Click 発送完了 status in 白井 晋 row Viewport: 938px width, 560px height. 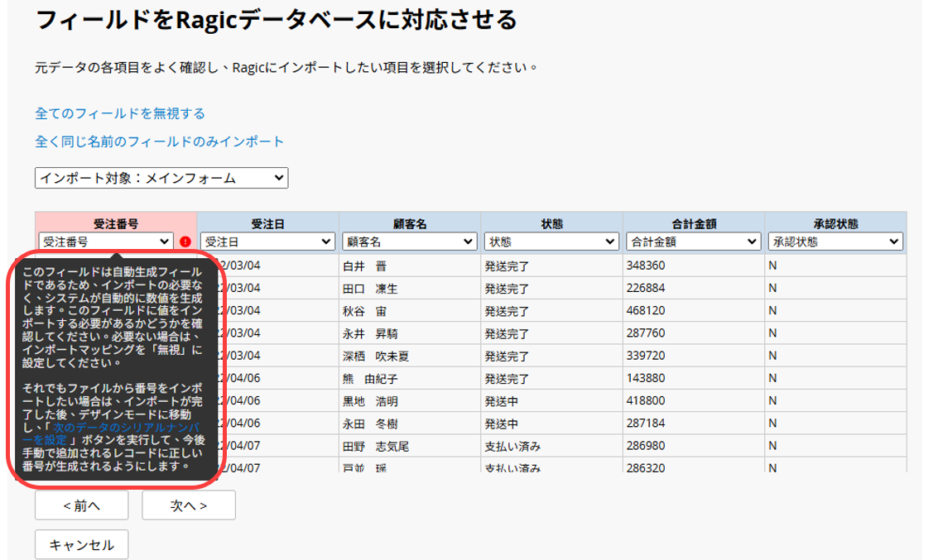coord(551,266)
